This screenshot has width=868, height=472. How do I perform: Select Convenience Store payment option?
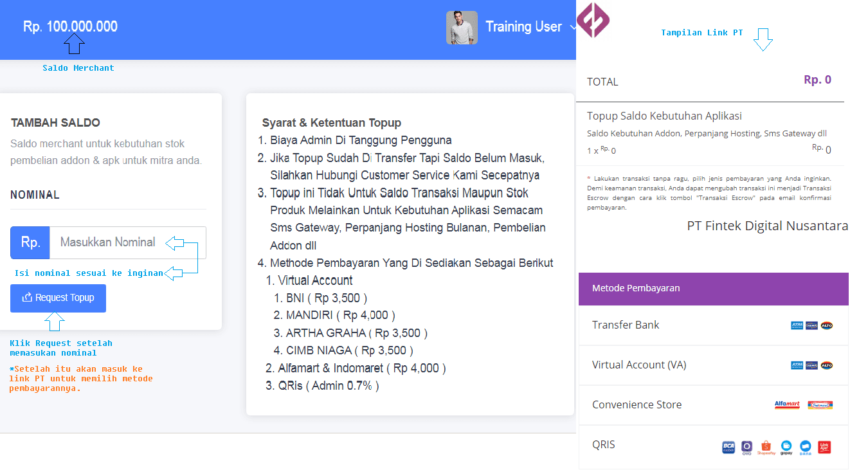coord(637,405)
